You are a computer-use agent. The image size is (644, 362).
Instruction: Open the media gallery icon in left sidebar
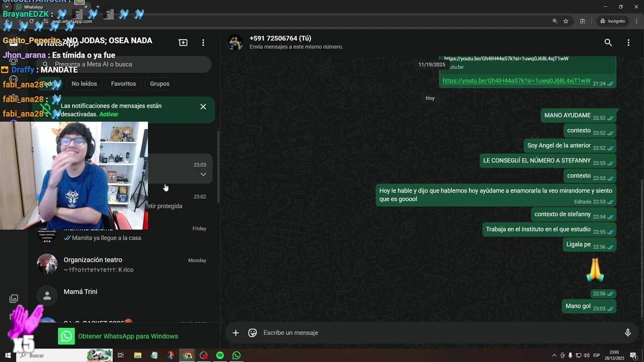14,299
